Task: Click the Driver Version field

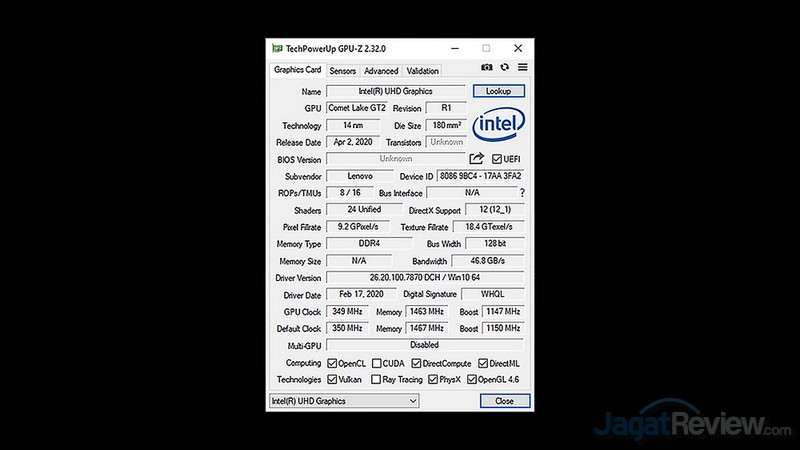Action: coord(425,278)
